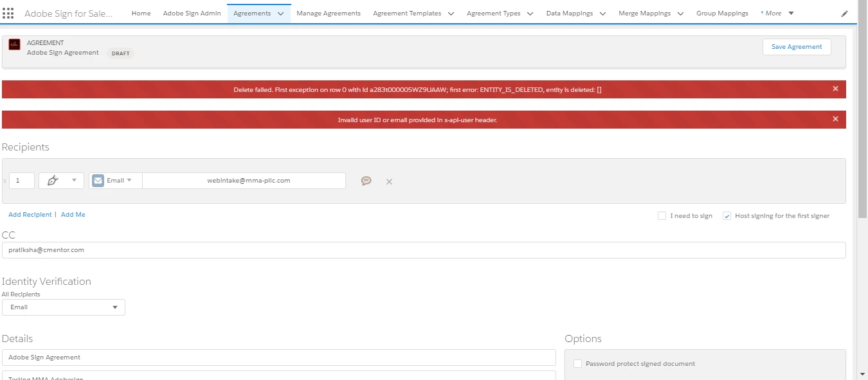Close the Invalid user ID error banner
The image size is (868, 380).
[x=835, y=119]
